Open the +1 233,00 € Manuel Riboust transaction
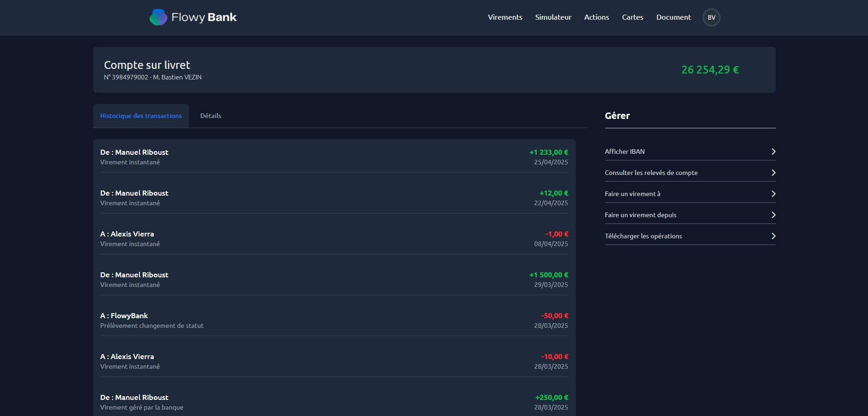 (x=334, y=157)
